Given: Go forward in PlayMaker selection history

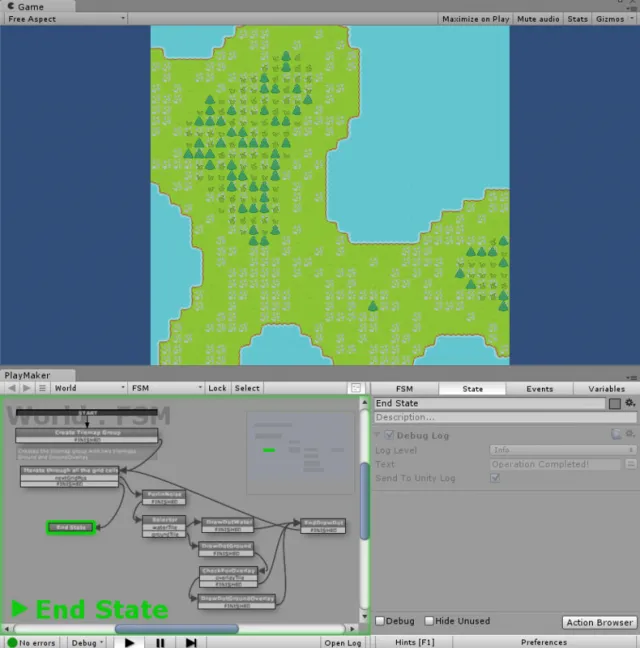Looking at the screenshot, I should point(27,388).
